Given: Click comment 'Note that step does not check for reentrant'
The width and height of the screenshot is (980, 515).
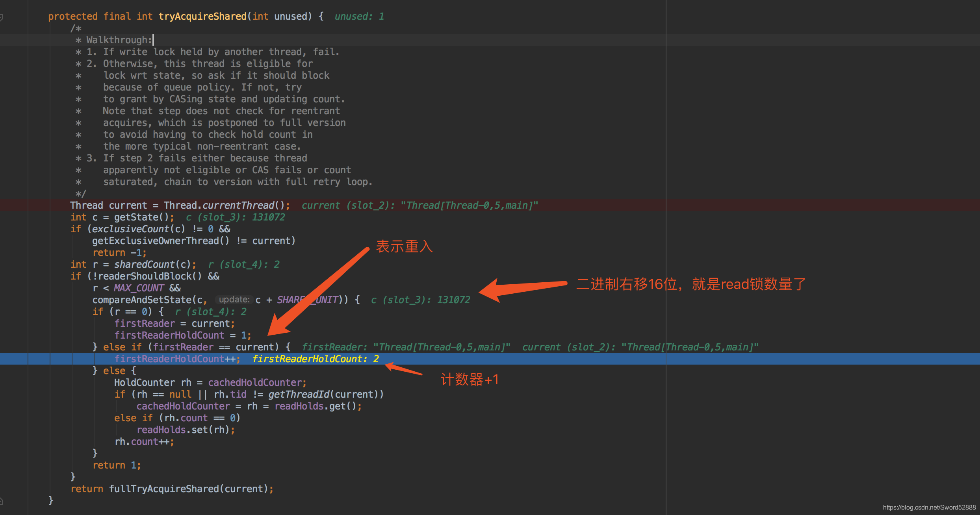Looking at the screenshot, I should tap(221, 111).
